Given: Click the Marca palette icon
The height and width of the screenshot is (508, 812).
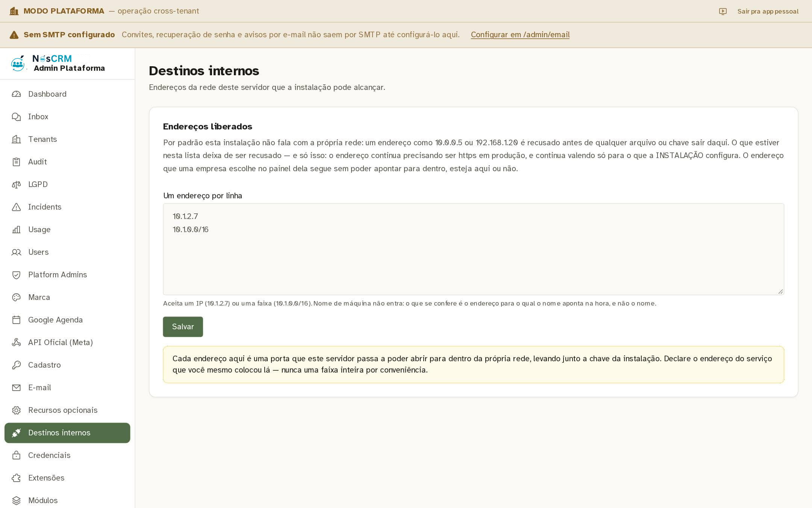Looking at the screenshot, I should pos(16,297).
